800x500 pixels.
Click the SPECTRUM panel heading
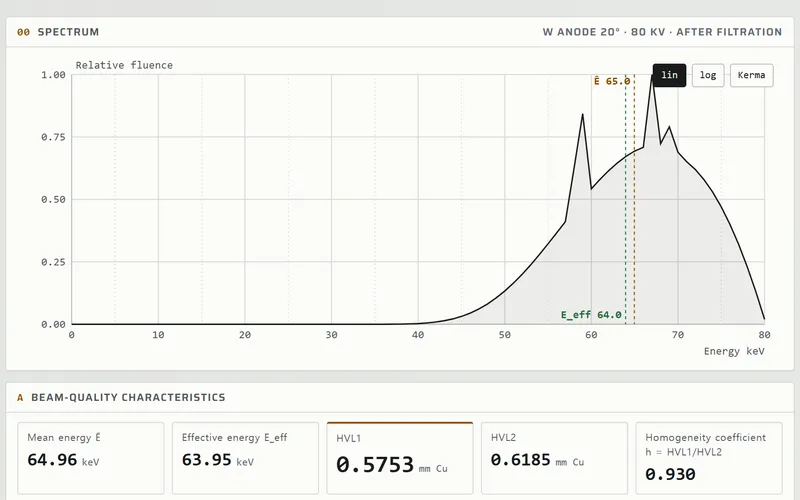pos(68,32)
